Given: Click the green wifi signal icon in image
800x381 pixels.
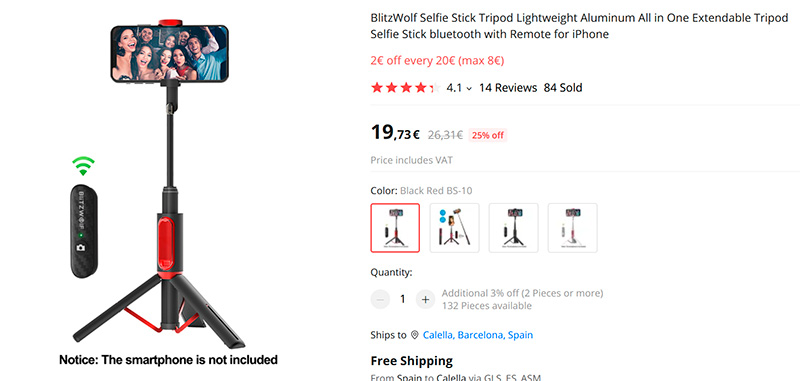Looking at the screenshot, I should (x=83, y=166).
